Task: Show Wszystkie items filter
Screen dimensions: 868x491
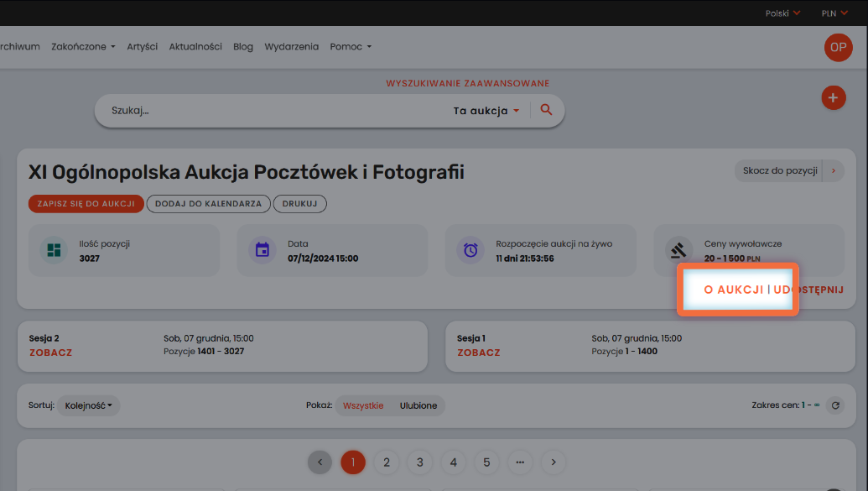Action: click(x=363, y=405)
